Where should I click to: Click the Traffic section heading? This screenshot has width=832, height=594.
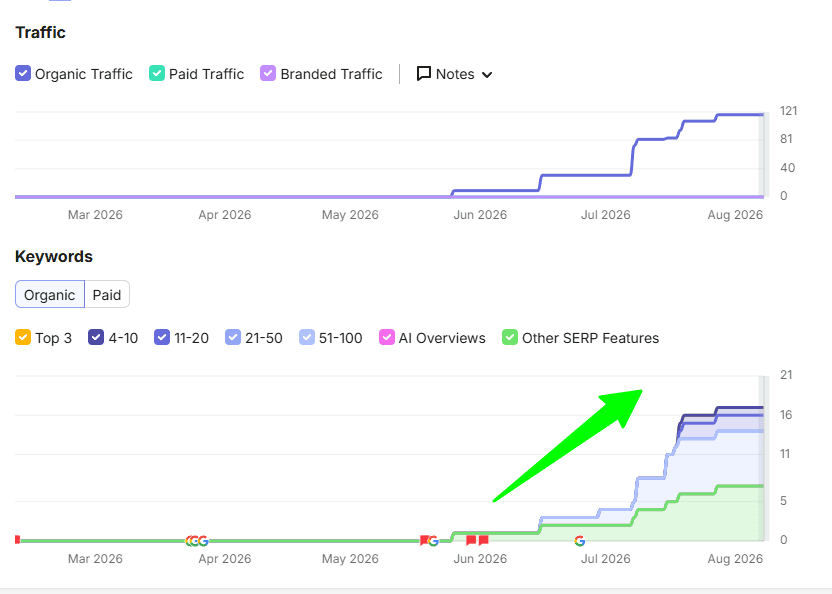40,32
